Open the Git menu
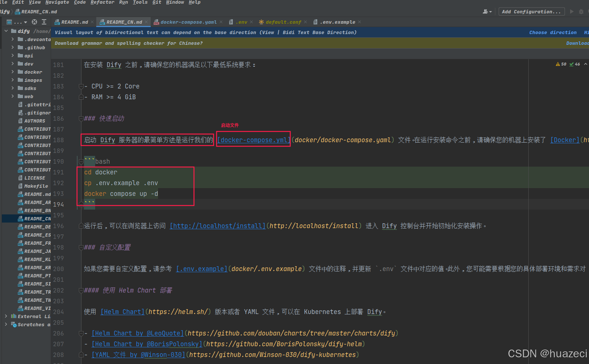The height and width of the screenshot is (364, 589). click(157, 2)
